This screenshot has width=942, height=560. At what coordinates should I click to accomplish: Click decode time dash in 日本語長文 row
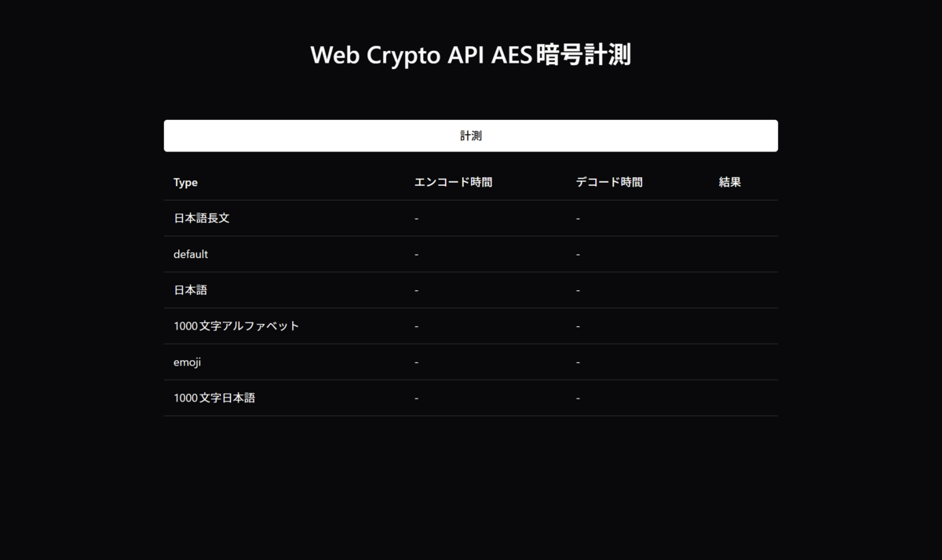pos(578,219)
